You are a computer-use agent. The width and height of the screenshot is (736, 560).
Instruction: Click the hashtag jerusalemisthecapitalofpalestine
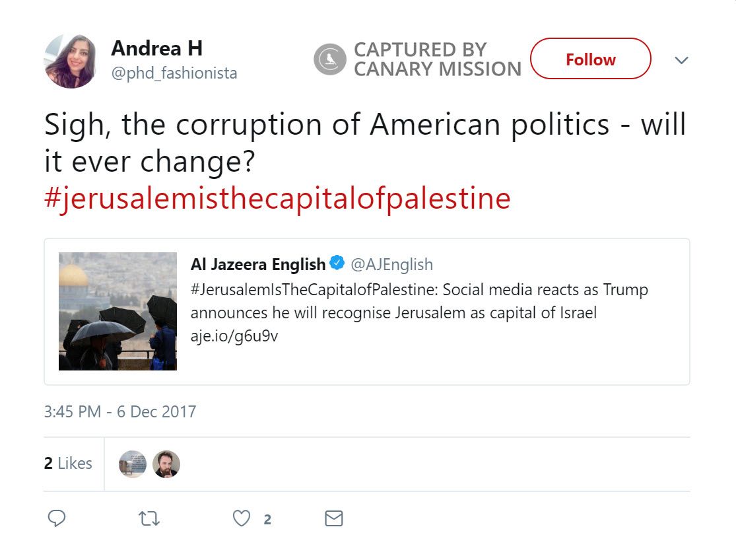tap(276, 198)
